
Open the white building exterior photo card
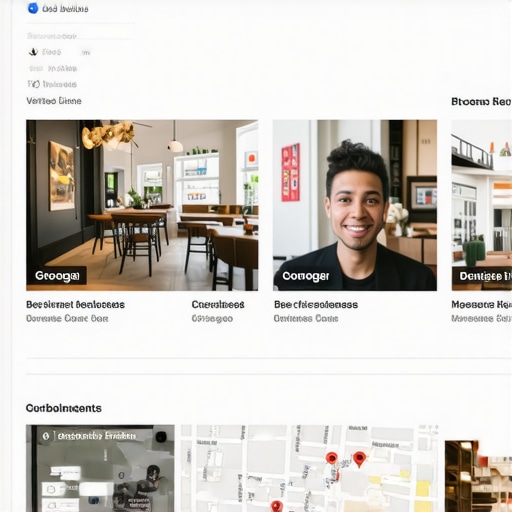click(482, 205)
